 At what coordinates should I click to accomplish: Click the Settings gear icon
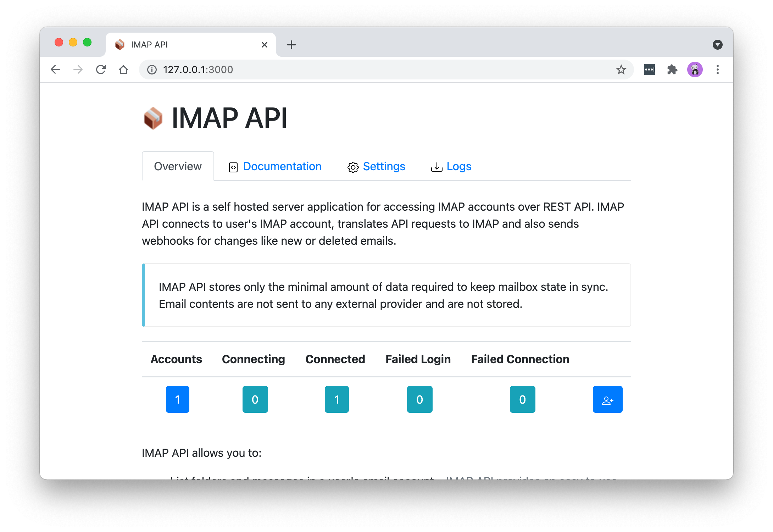pyautogui.click(x=353, y=167)
